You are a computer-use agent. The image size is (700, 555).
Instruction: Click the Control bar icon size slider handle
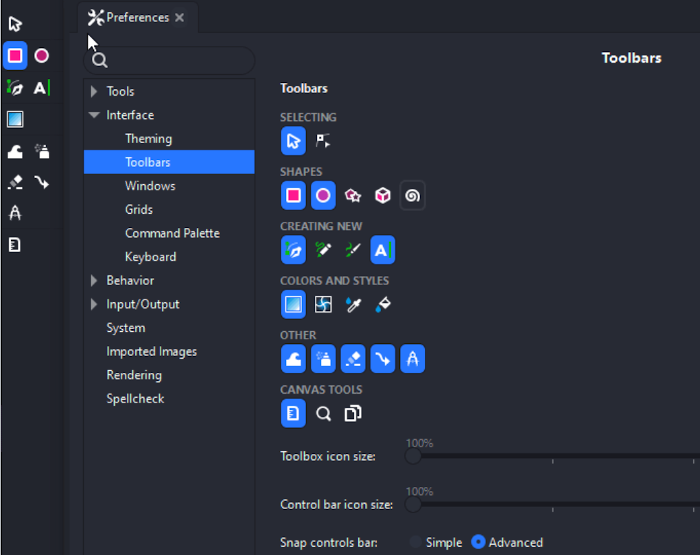click(413, 505)
